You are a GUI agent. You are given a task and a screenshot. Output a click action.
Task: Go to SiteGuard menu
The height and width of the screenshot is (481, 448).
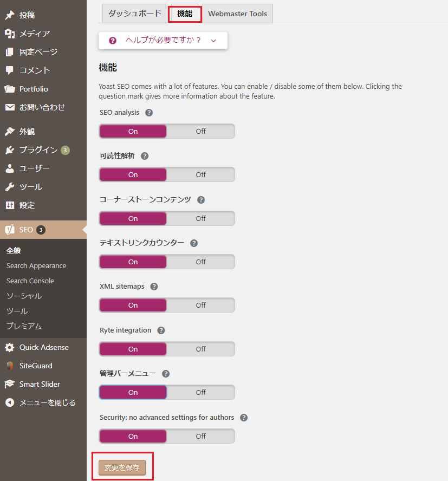coord(36,366)
